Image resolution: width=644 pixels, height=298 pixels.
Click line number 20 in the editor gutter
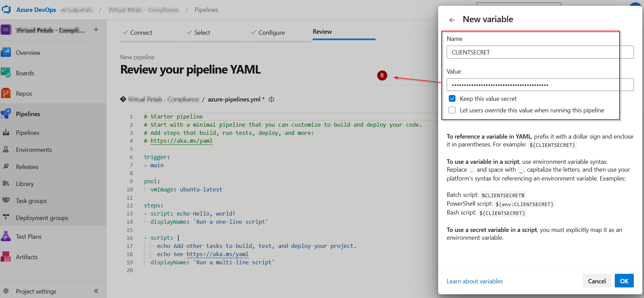130,270
